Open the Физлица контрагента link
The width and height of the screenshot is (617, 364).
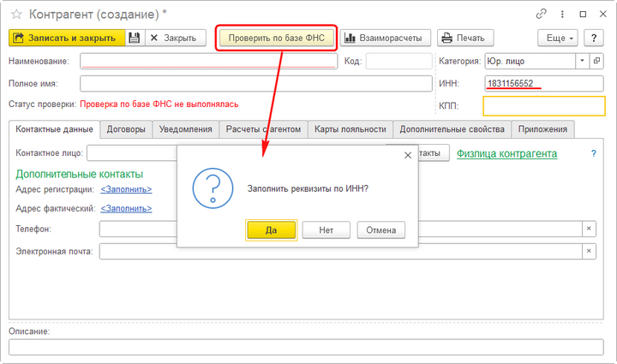(x=506, y=153)
